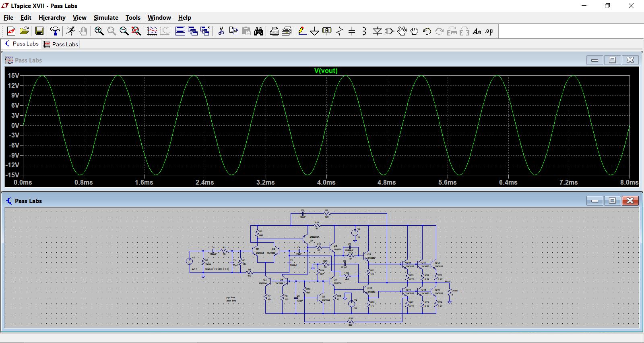Open the Hierarchy menu

52,18
